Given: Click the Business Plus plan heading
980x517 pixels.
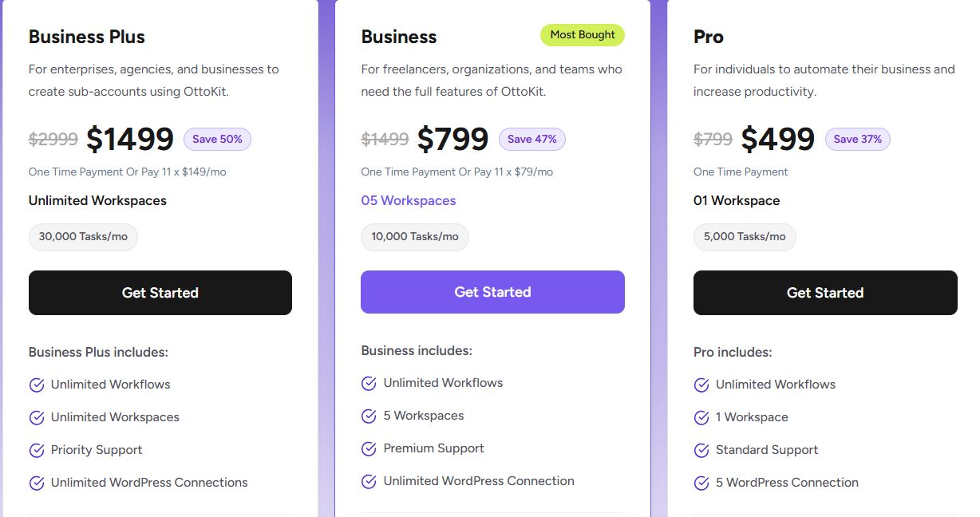Looking at the screenshot, I should click(x=87, y=37).
